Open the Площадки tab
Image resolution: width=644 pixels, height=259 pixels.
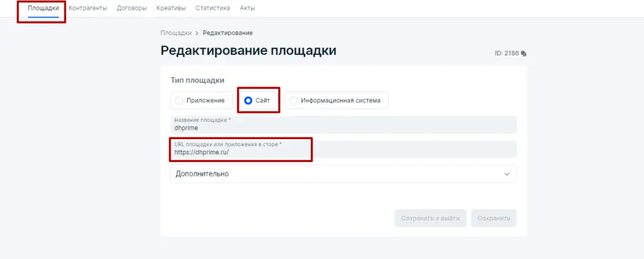pyautogui.click(x=43, y=8)
